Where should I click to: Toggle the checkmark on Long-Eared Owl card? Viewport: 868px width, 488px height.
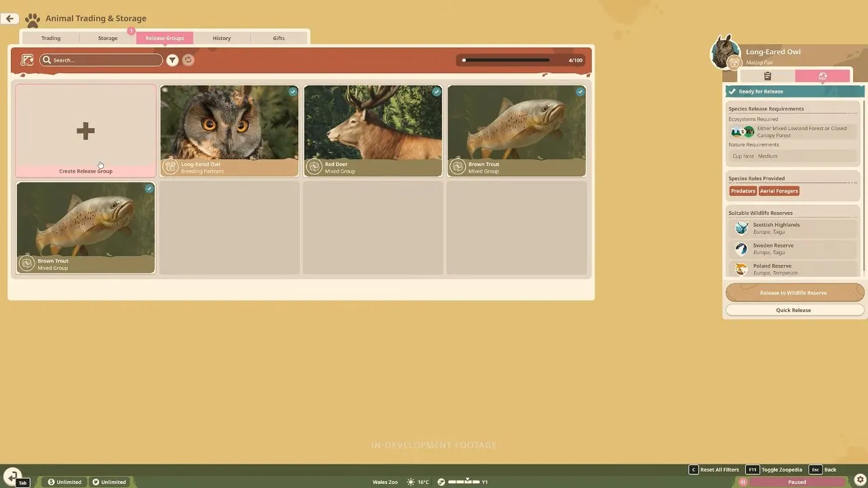[293, 91]
